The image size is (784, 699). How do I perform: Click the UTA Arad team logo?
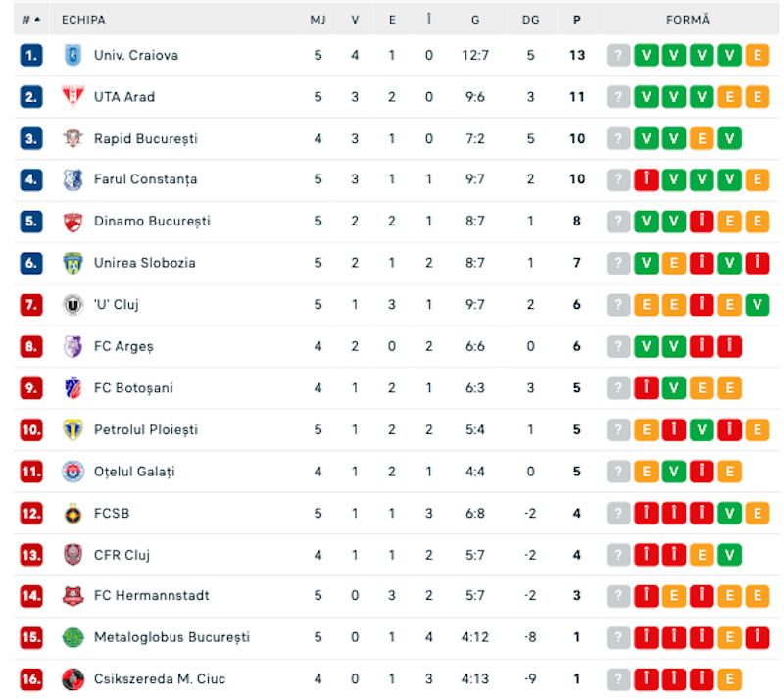click(x=73, y=97)
